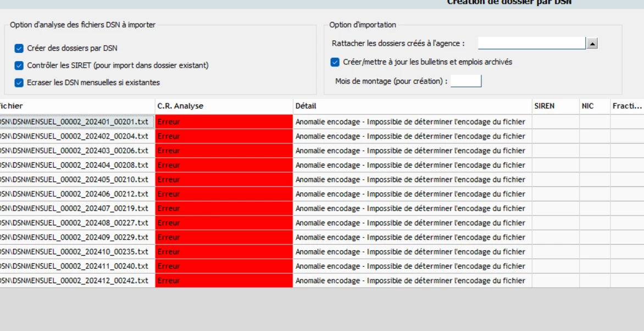The width and height of the screenshot is (644, 331).
Task: Click Erreur cell for file 202412_00242
Action: 224,280
